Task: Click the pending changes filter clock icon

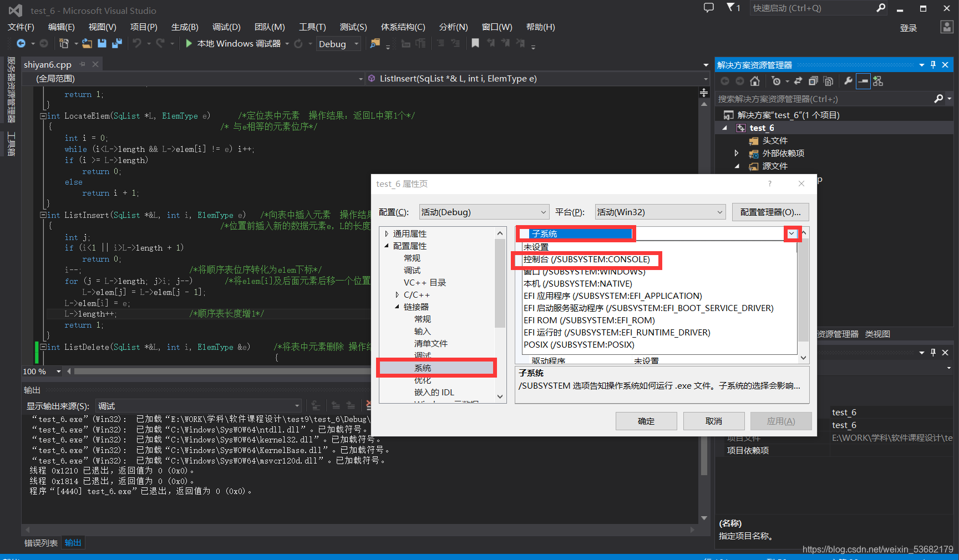Action: tap(776, 81)
